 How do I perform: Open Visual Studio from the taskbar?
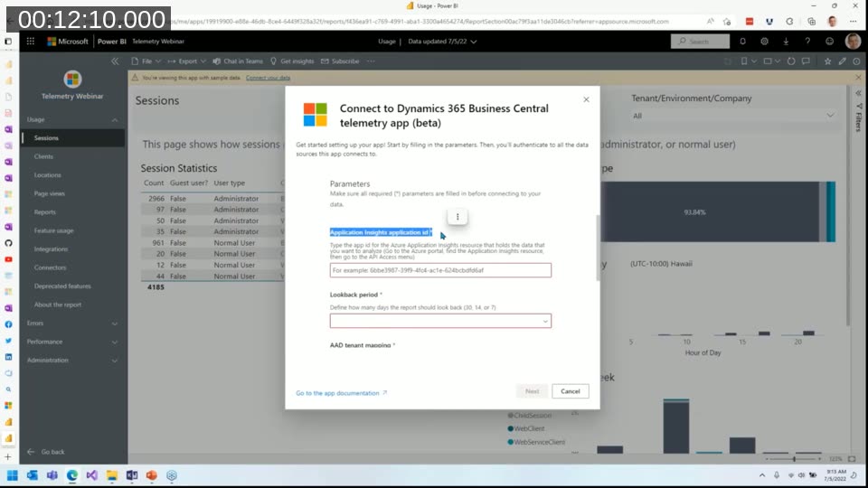pos(92,475)
